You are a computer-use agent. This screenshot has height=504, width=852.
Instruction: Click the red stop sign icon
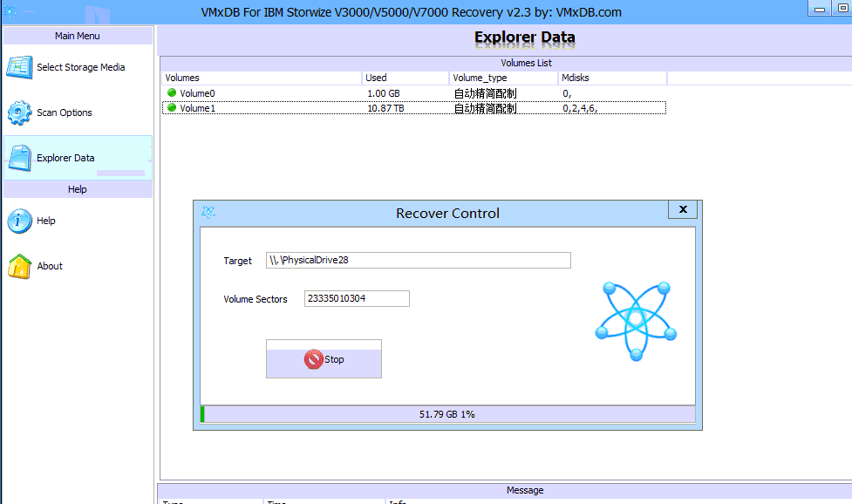(x=314, y=359)
